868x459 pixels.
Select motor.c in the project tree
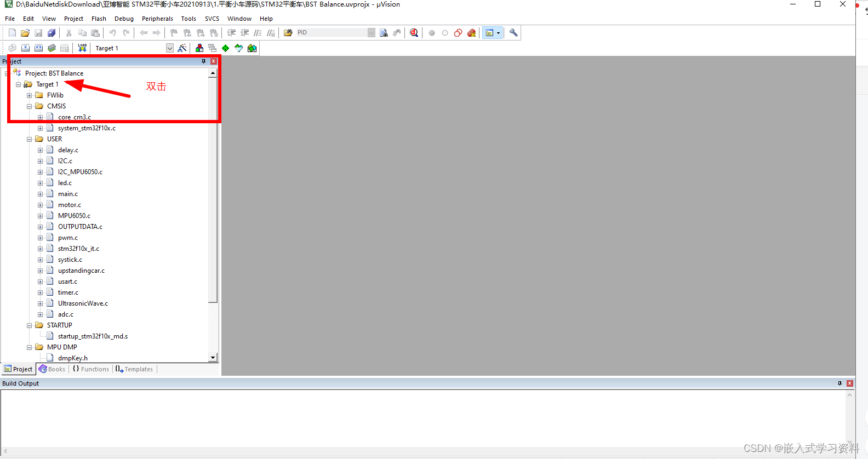tap(70, 205)
